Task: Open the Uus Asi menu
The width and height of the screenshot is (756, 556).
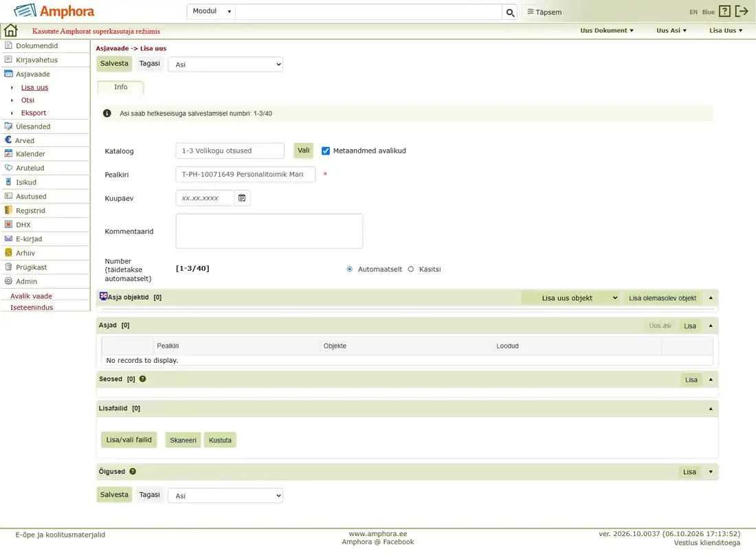Action: click(671, 30)
